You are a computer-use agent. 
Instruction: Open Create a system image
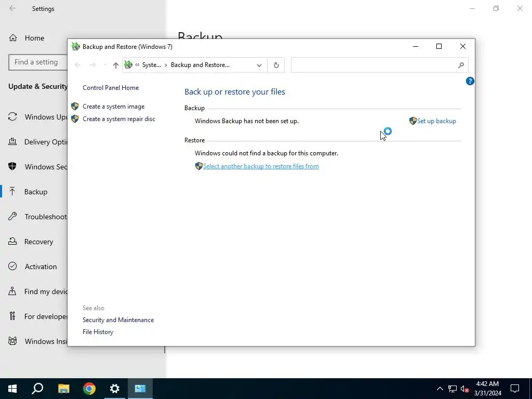(x=113, y=107)
